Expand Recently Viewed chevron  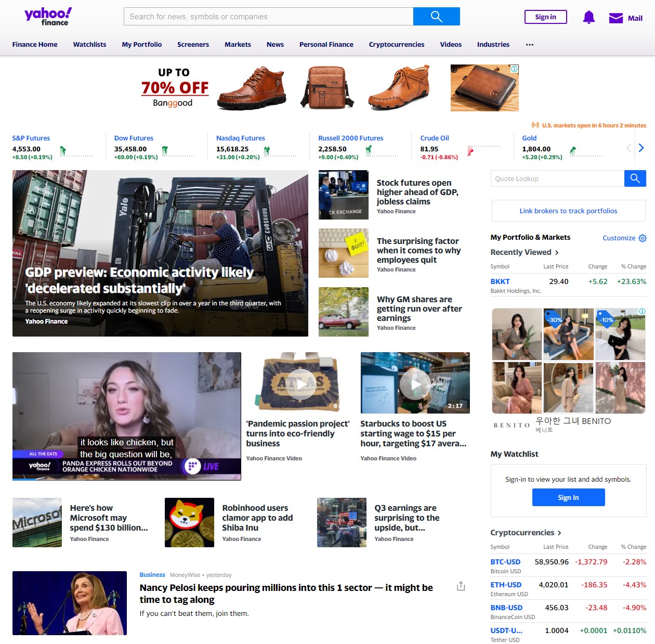point(557,252)
